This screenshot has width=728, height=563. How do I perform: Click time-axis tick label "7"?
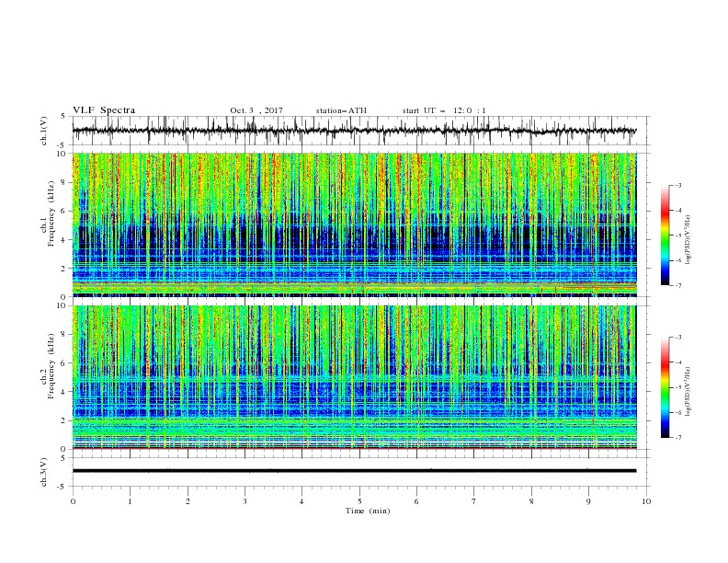(x=474, y=501)
